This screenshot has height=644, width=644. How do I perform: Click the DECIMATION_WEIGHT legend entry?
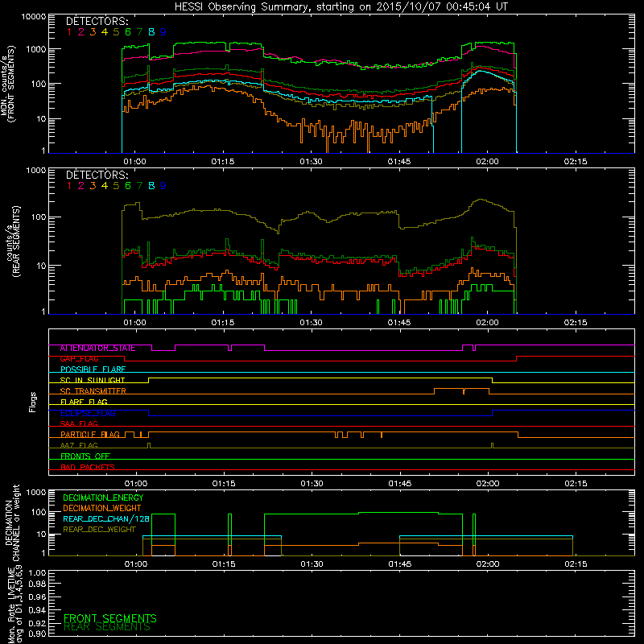coord(102,509)
